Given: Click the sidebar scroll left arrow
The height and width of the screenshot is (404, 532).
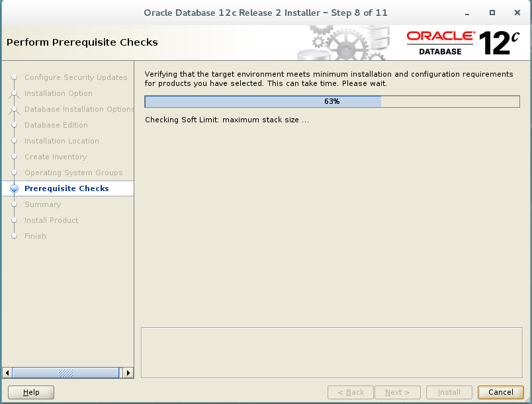Looking at the screenshot, I should 7,373.
